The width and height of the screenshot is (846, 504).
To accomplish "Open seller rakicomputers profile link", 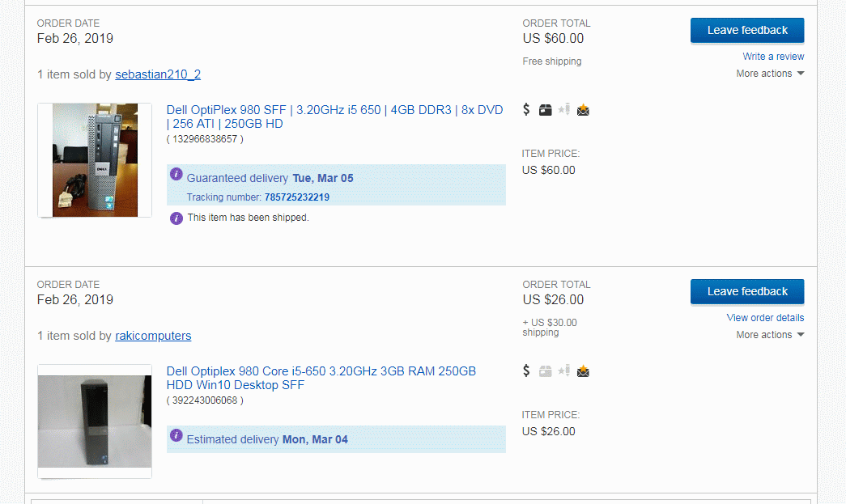I will (153, 336).
